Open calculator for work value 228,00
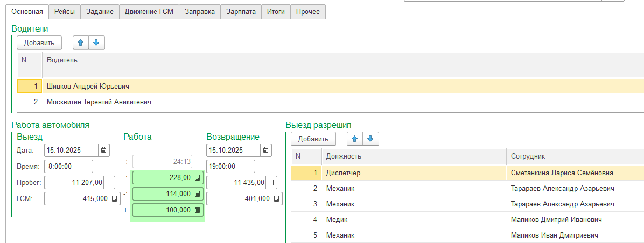This screenshot has width=644, height=243. click(198, 177)
